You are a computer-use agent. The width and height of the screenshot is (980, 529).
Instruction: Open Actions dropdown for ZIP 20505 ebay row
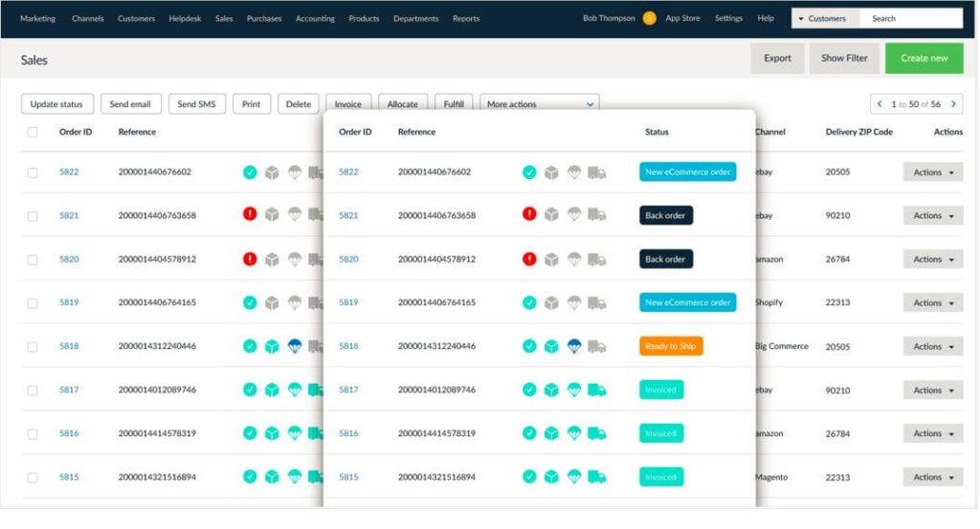[x=932, y=172]
